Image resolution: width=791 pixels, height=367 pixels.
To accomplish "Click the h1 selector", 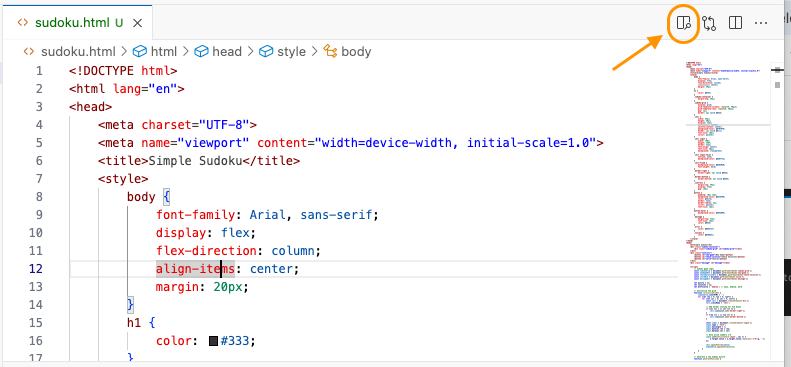I will (x=134, y=323).
